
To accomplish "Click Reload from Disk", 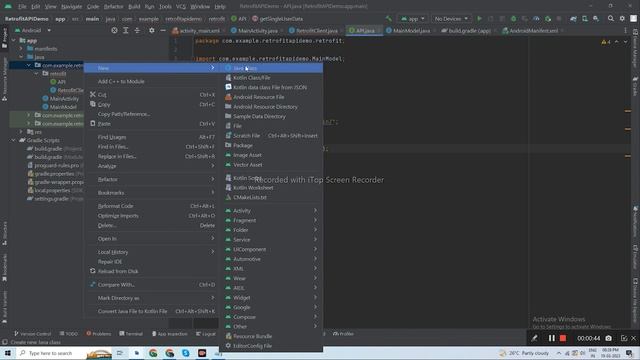I will (151, 271).
